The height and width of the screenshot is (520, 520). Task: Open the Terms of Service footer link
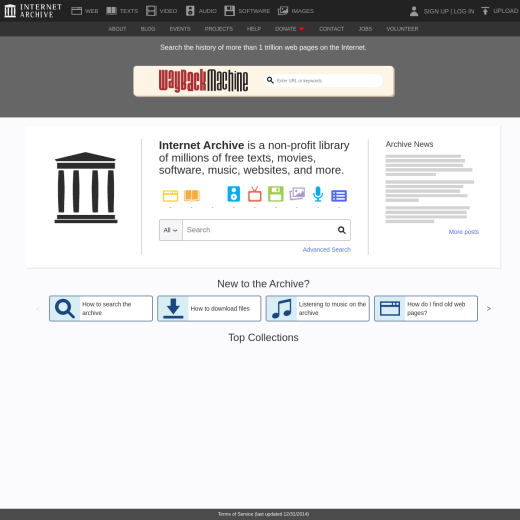pyautogui.click(x=263, y=514)
